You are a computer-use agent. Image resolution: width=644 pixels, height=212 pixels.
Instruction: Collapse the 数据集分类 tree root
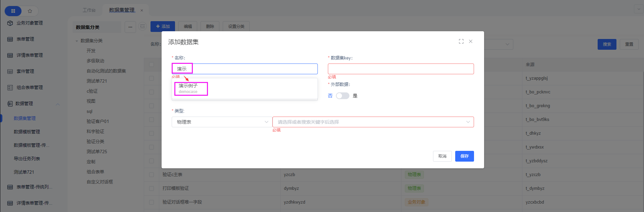[x=77, y=41]
